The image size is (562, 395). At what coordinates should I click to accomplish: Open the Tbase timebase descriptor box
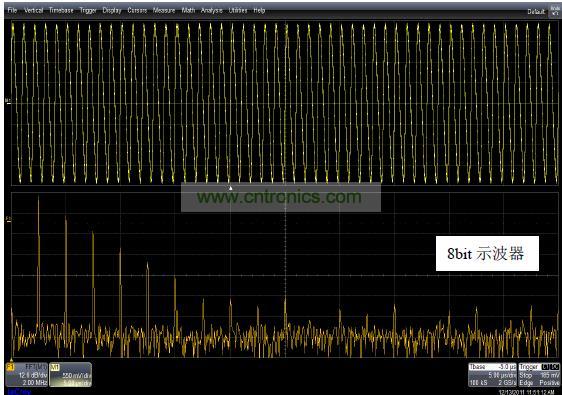click(x=492, y=375)
